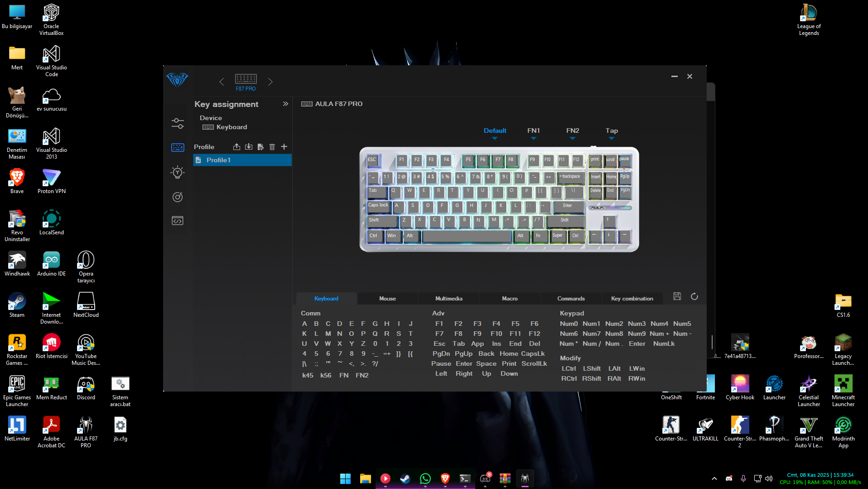Export the profile with the upload icon

tap(236, 147)
